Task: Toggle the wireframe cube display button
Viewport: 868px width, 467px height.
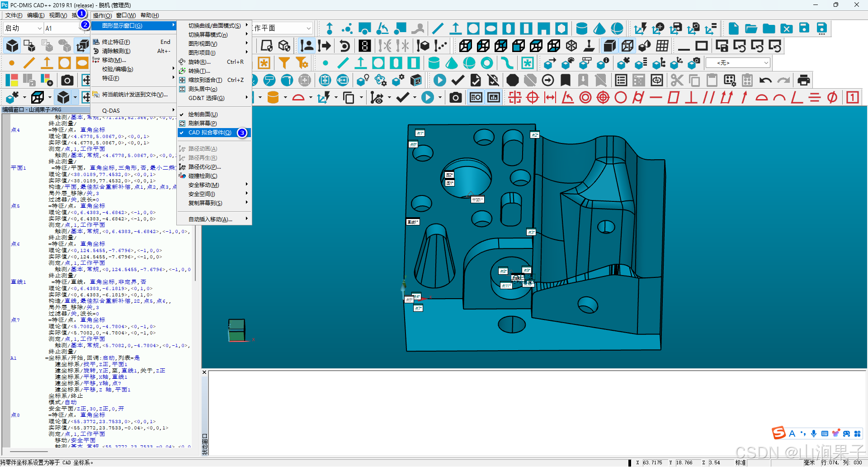Action: [627, 46]
